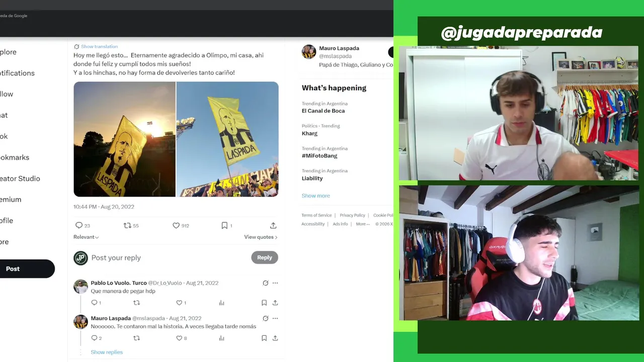Open Profile in sidebar

pyautogui.click(x=7, y=221)
